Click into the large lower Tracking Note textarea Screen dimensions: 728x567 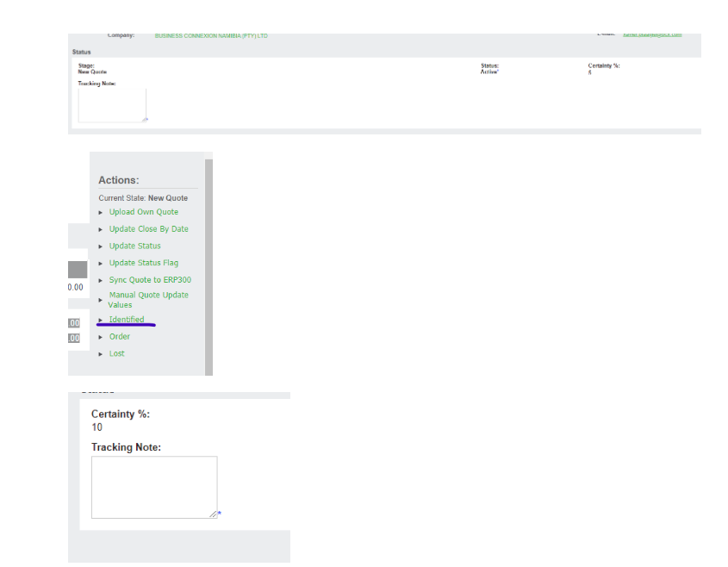coord(153,486)
